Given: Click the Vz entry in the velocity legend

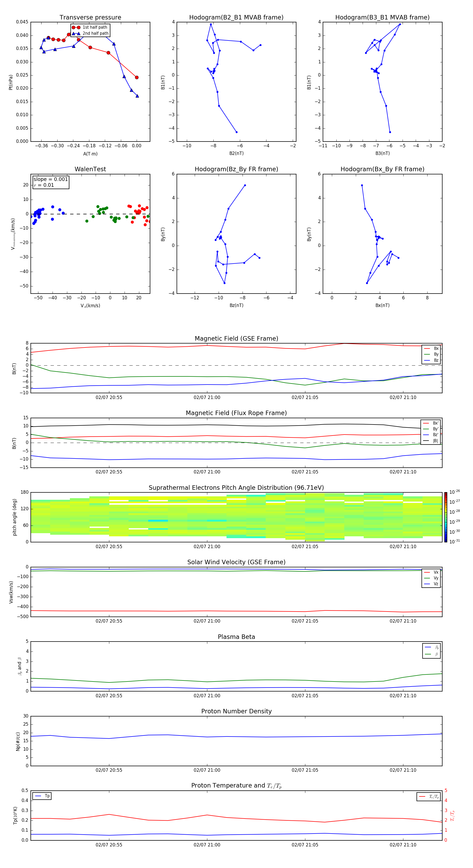Looking at the screenshot, I should pos(431,584).
